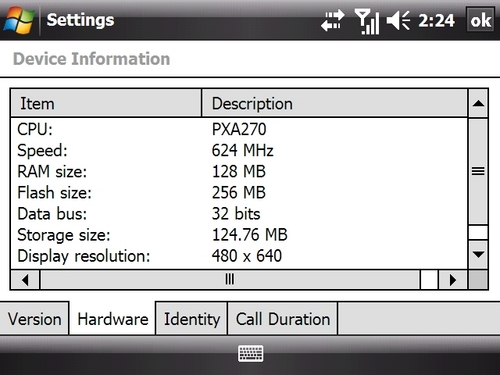Screen dimensions: 500x375
Task: Select the RAM size: row label
Action: pyautogui.click(x=52, y=172)
